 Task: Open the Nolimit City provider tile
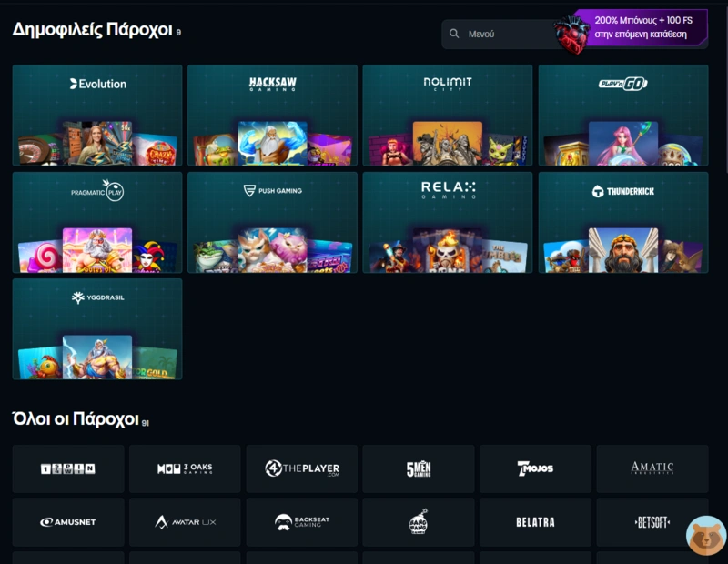447,114
